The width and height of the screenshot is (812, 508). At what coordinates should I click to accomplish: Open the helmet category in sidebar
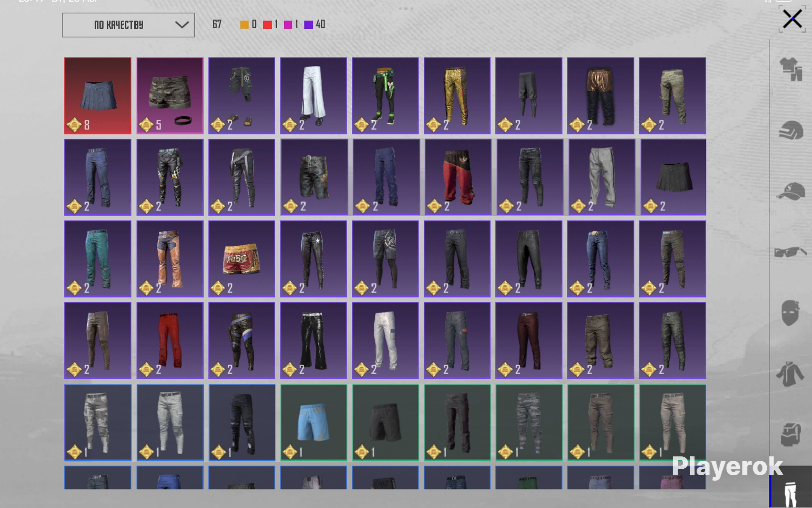click(x=791, y=131)
